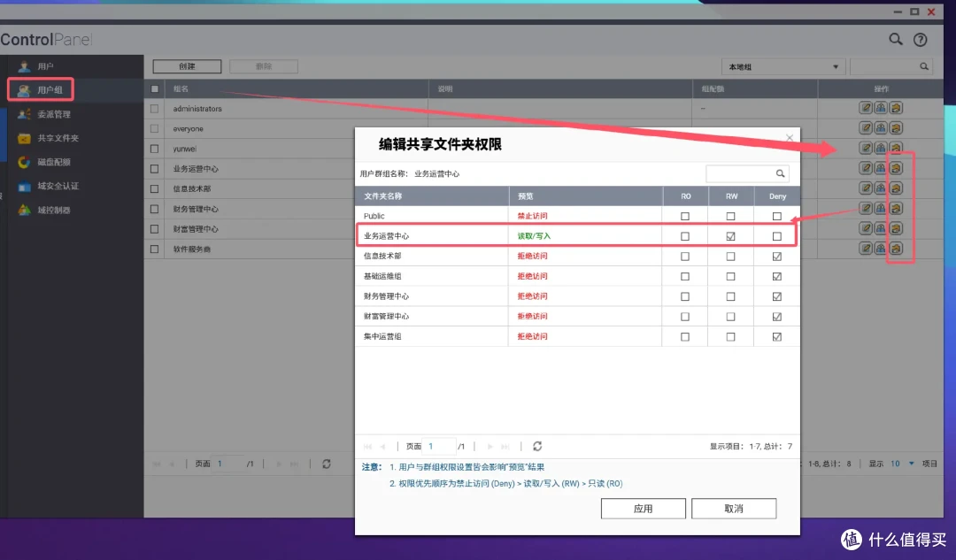Tick the select-all checkbox in group table header
Image resolution: width=956 pixels, height=560 pixels.
coord(154,89)
